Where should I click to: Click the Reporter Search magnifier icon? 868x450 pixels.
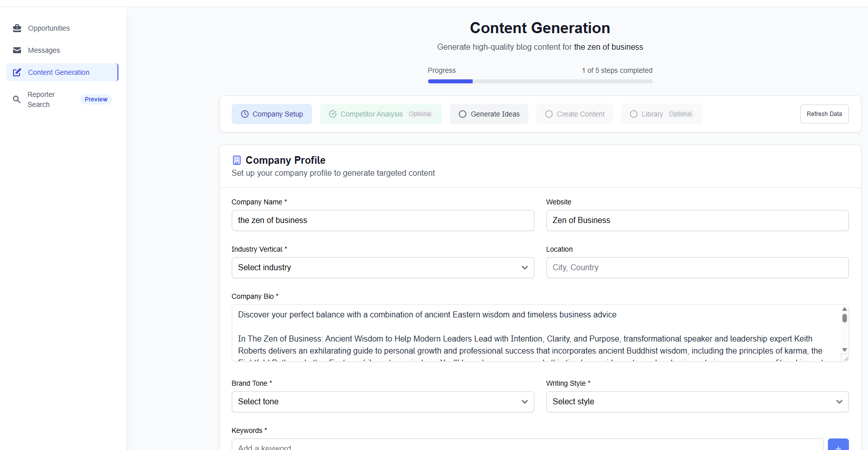[x=17, y=99]
